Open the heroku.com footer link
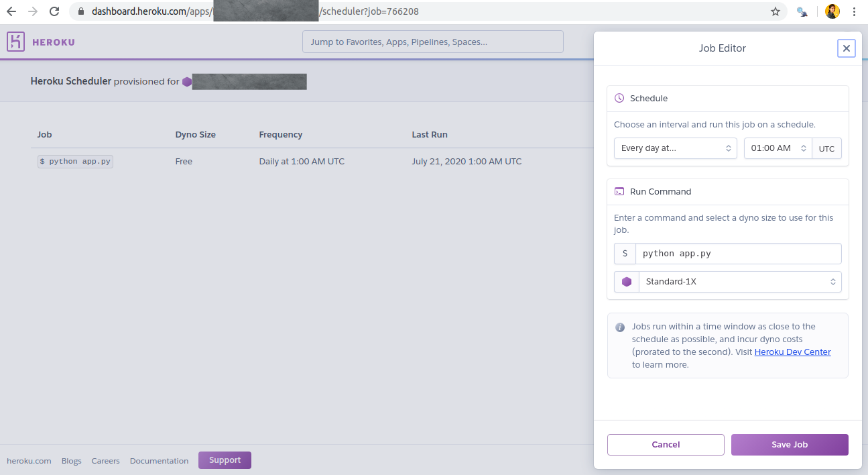Image resolution: width=868 pixels, height=475 pixels. coord(29,461)
